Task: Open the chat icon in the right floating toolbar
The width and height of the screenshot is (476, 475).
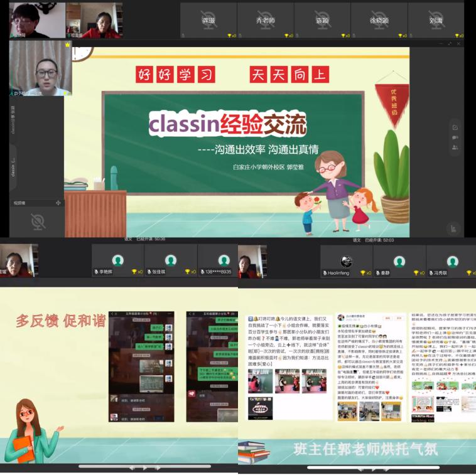Action: pos(455,137)
